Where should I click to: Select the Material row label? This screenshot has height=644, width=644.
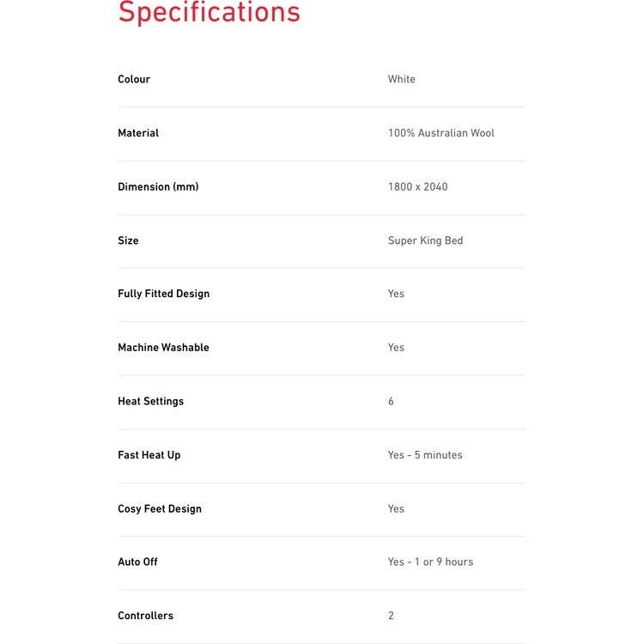point(138,133)
